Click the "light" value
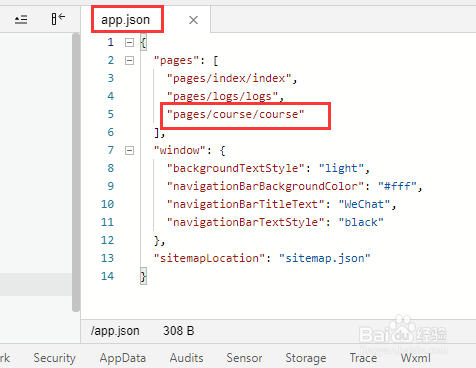 (342, 168)
